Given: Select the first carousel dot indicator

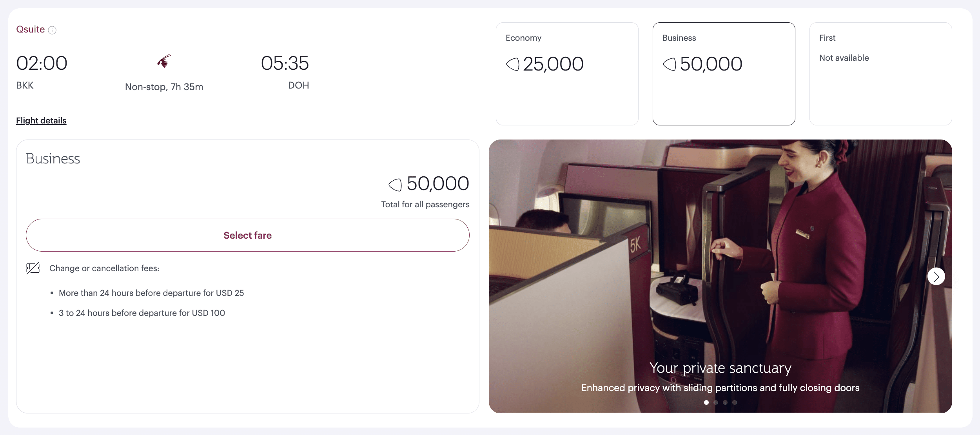Looking at the screenshot, I should 706,402.
